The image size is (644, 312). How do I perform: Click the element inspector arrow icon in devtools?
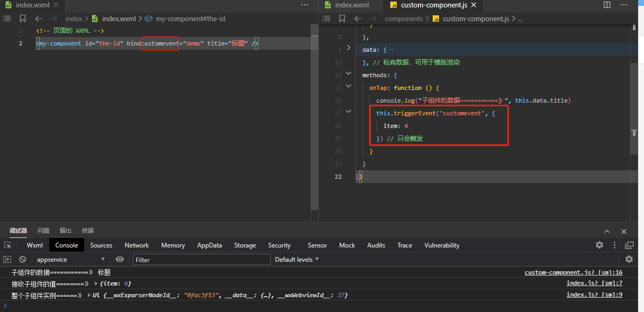coord(7,245)
